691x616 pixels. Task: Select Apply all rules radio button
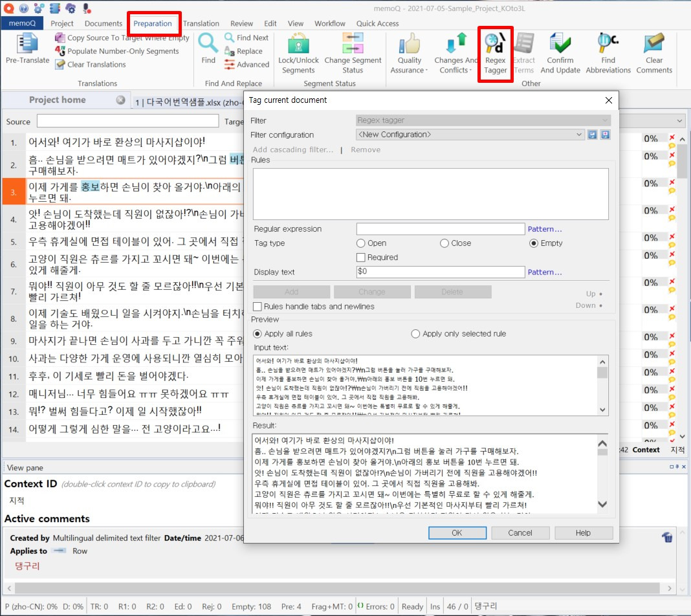pos(258,333)
